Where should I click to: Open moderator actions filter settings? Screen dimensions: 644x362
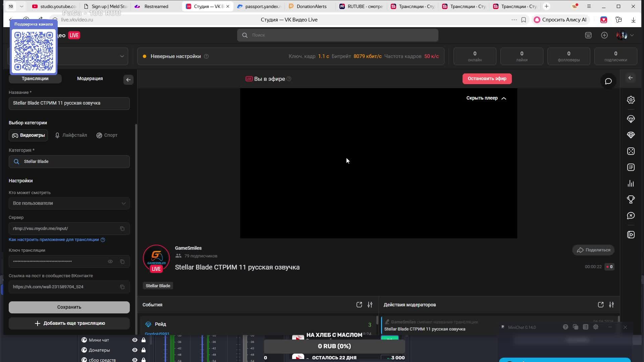click(611, 305)
